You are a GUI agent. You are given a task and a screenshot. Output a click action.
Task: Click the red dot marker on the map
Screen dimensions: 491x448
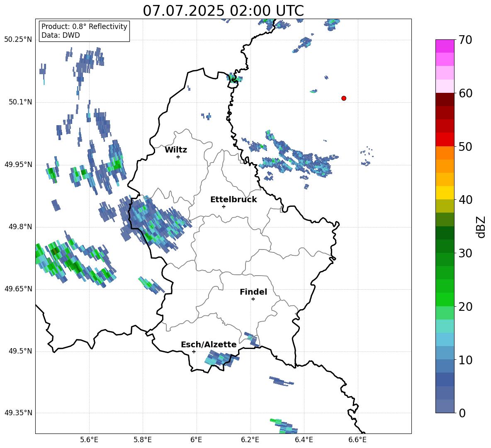coord(343,98)
